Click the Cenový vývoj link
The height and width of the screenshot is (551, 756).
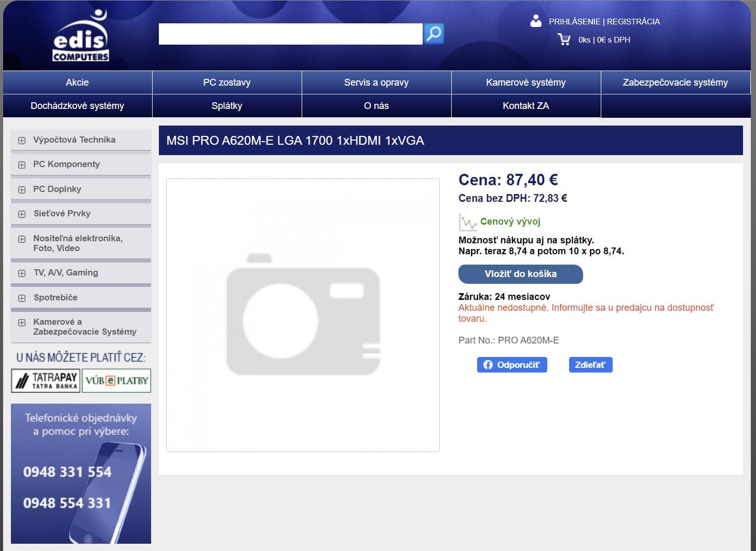[510, 222]
